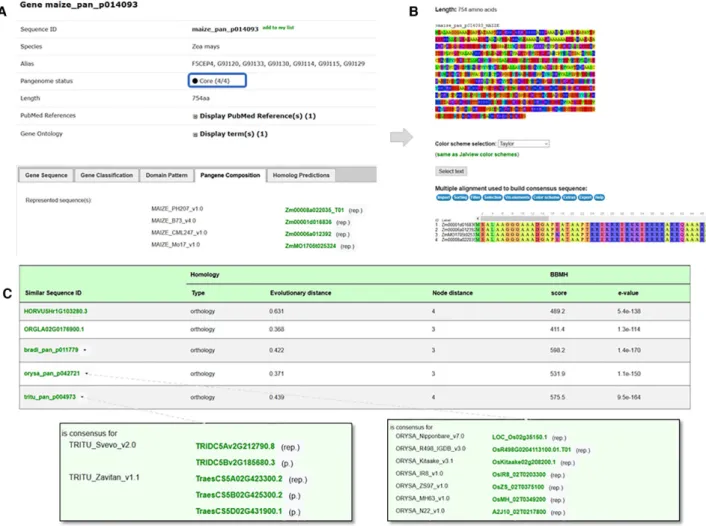Open rice gene link A2J10_02T0217800

(x=519, y=512)
